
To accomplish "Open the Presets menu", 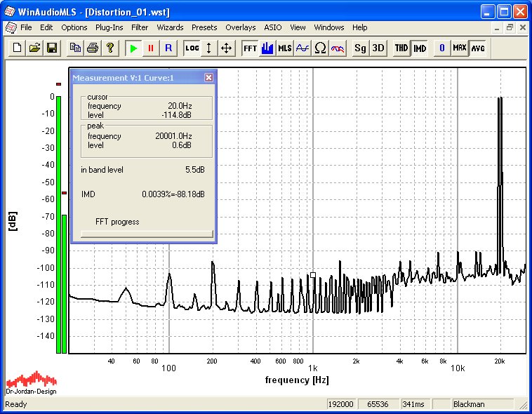I will click(204, 27).
